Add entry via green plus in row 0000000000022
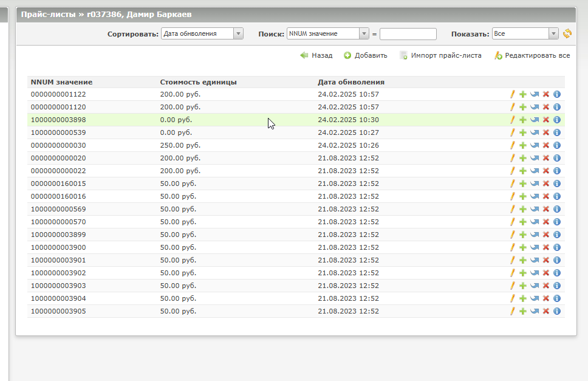The height and width of the screenshot is (381, 588). point(523,171)
